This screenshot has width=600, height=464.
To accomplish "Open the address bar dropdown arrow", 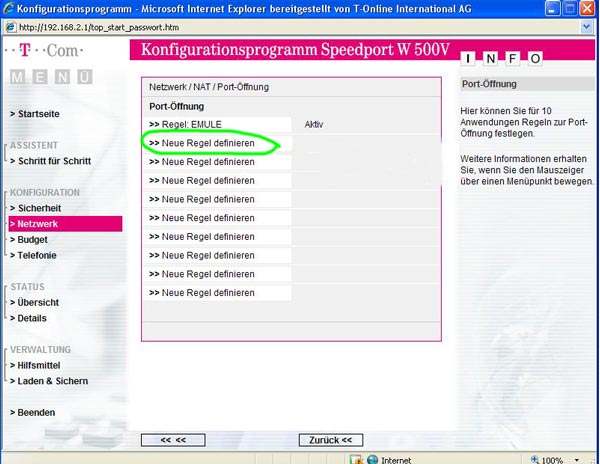I will pyautogui.click(x=586, y=26).
